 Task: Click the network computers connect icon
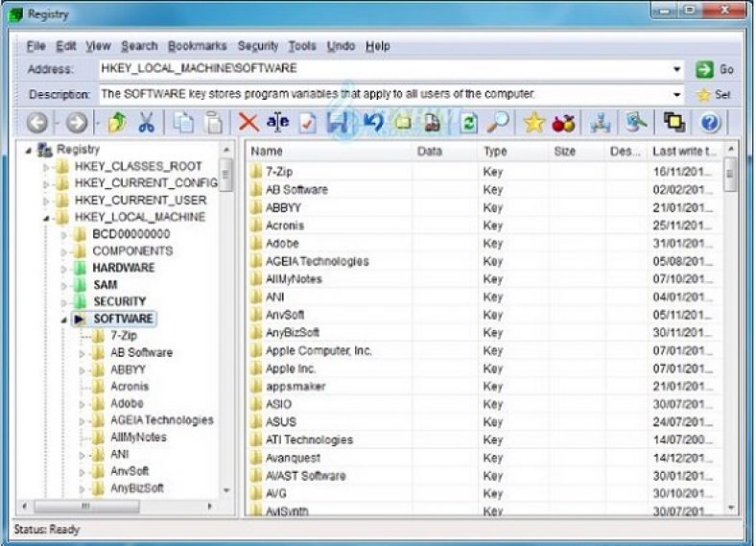tap(600, 123)
